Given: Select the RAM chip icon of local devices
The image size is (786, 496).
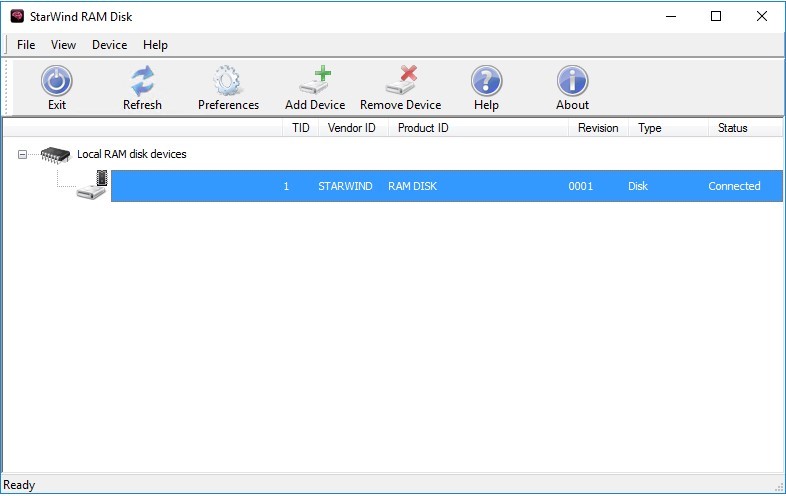Looking at the screenshot, I should [55, 154].
